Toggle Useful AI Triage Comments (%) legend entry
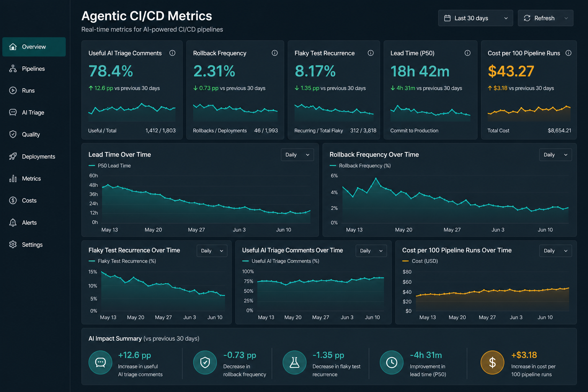Viewport: 588px width, 392px height. click(281, 261)
